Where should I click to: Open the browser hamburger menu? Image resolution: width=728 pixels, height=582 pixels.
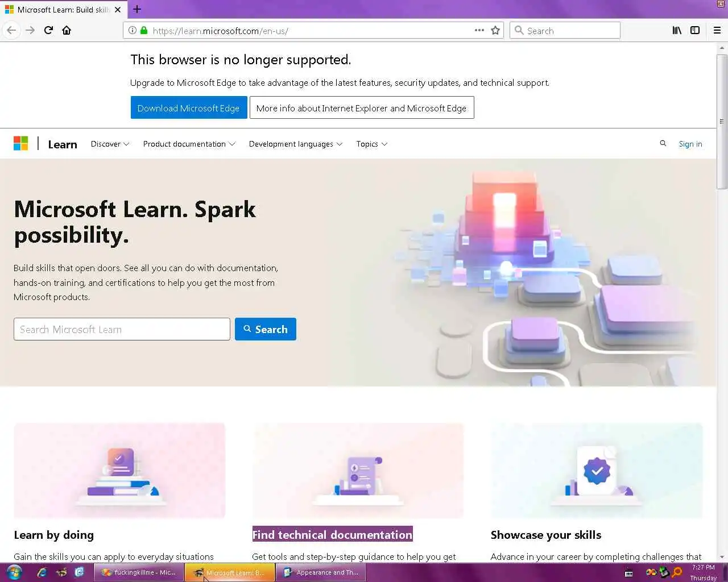717,30
